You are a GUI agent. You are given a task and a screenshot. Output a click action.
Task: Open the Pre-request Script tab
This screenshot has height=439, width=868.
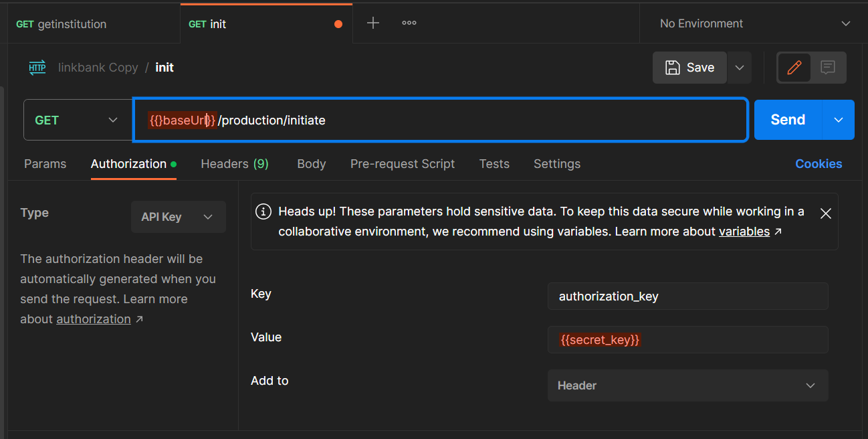coord(403,164)
